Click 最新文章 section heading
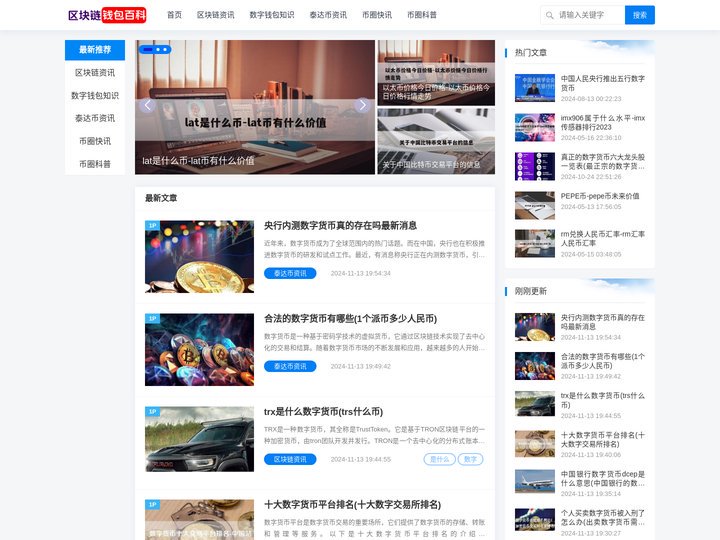The width and height of the screenshot is (720, 540). 161,198
